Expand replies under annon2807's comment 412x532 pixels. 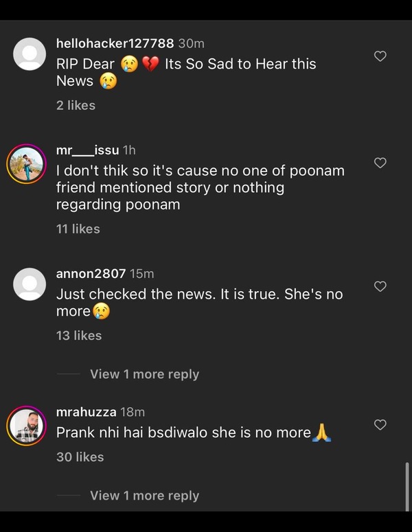144,374
